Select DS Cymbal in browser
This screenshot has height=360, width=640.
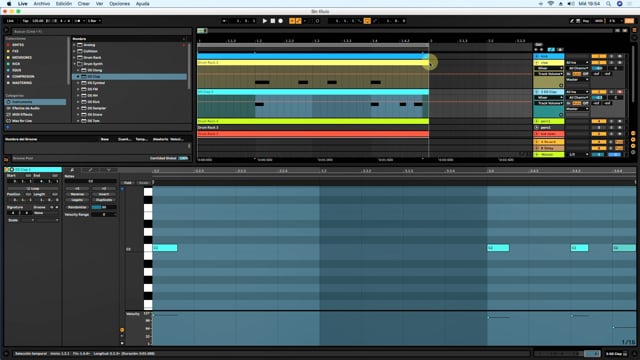coord(96,83)
